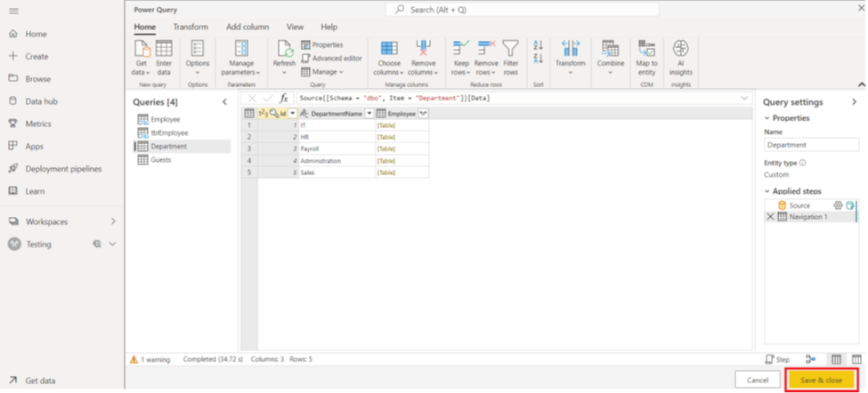Open the Id column filter dropdown

coord(293,113)
